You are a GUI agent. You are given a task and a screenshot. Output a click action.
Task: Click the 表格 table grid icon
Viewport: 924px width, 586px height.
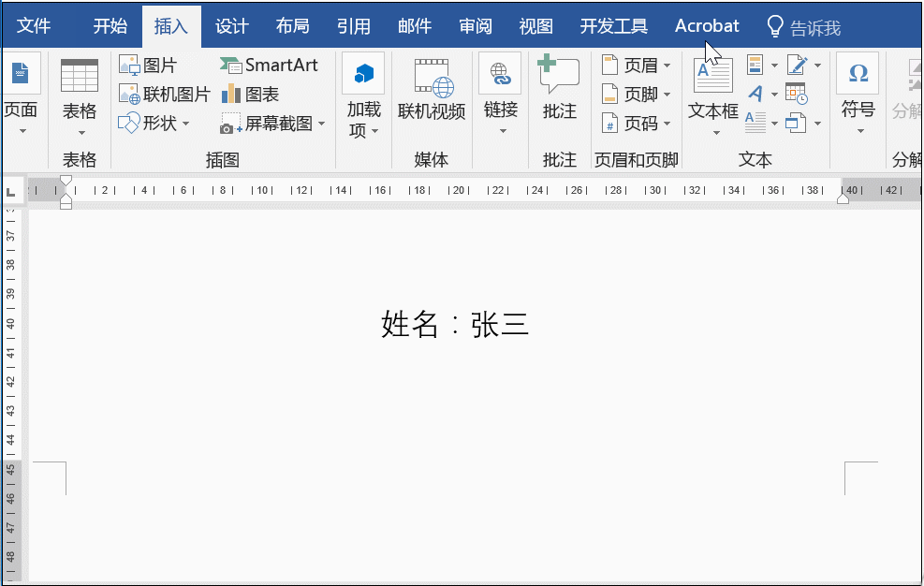click(x=80, y=76)
